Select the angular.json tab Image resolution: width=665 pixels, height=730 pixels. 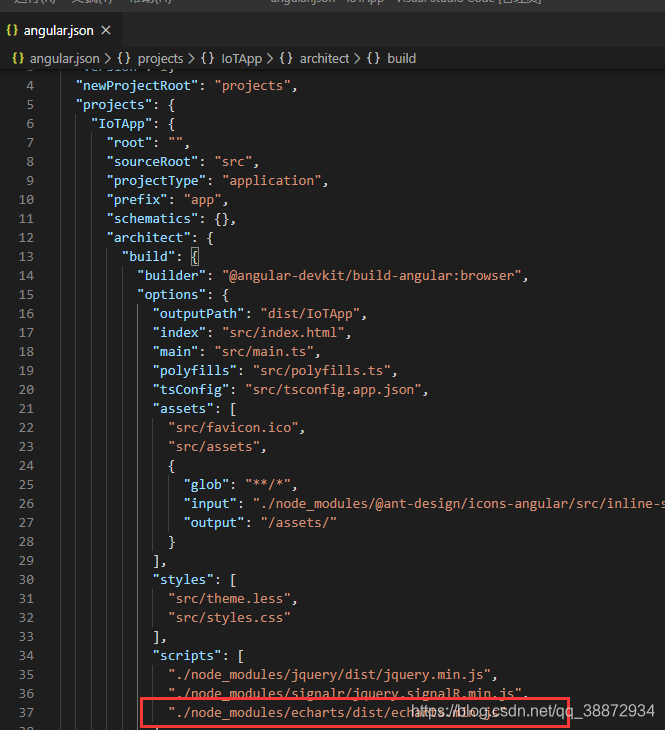coord(61,30)
